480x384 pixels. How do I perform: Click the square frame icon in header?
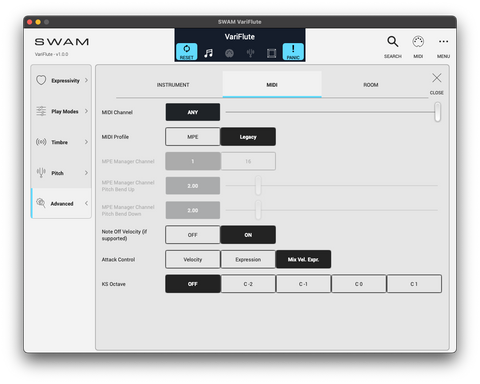272,53
